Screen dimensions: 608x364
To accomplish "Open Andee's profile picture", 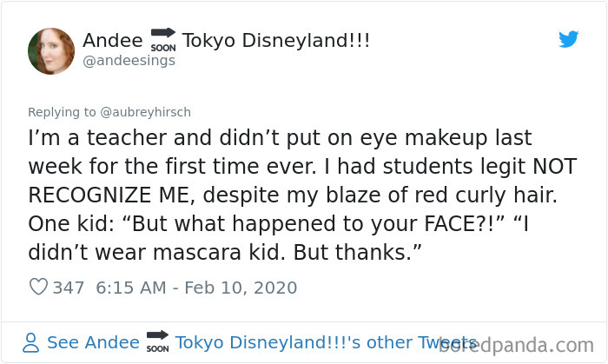I will [51, 50].
